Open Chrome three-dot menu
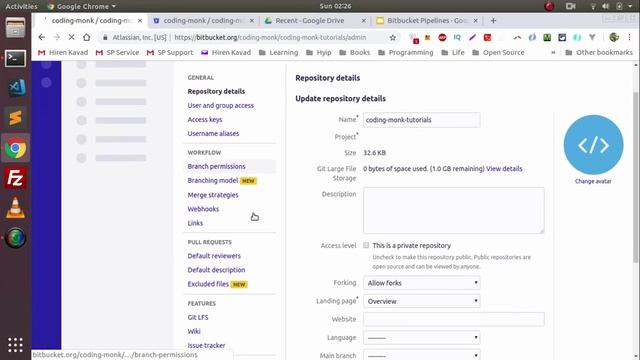Screen dimensions: 640x360 (629, 37)
